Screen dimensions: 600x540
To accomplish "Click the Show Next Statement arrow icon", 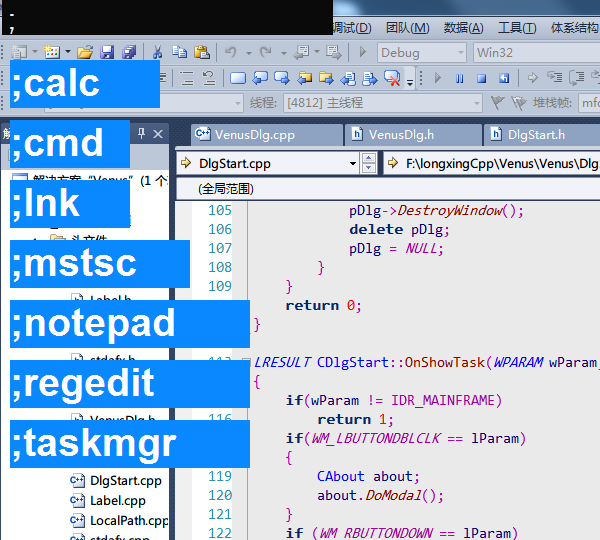I will [x=532, y=78].
